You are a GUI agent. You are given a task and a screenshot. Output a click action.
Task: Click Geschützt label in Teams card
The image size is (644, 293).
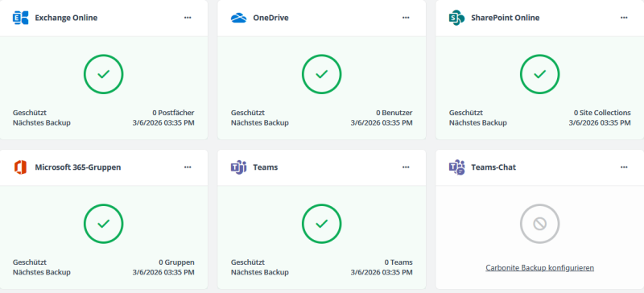click(x=248, y=262)
